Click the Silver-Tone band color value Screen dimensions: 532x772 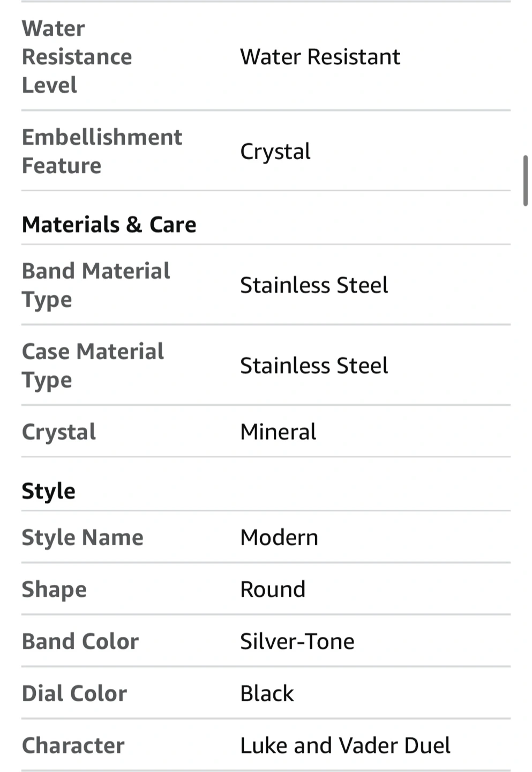tap(297, 641)
